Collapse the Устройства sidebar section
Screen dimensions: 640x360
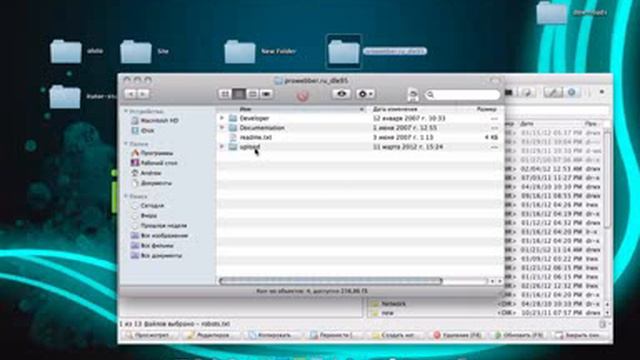tap(126, 111)
